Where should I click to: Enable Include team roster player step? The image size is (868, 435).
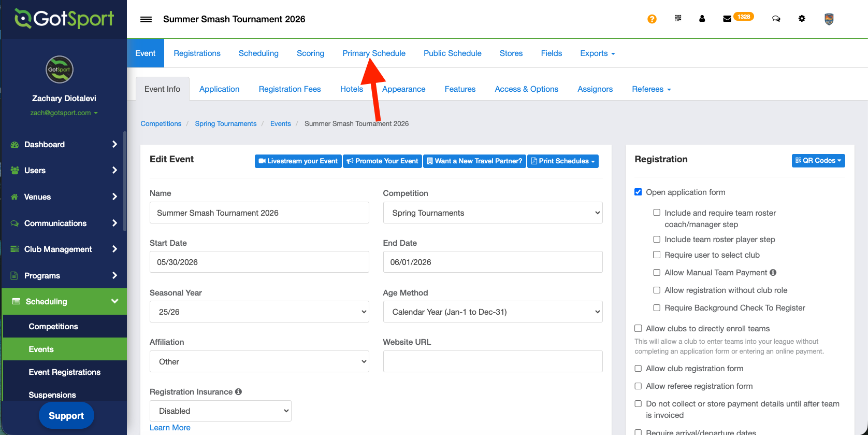657,240
